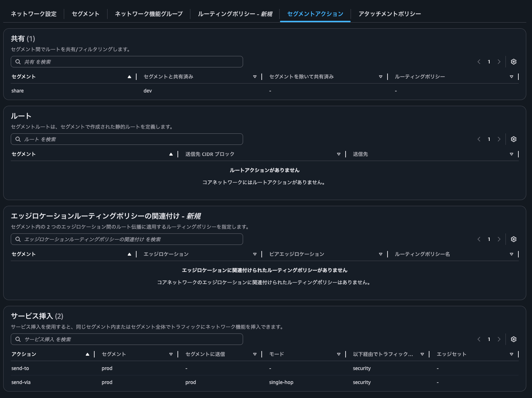Click next page chevron in サービス挿入 pagination
Viewport: 532px width, 398px height.
tap(499, 339)
